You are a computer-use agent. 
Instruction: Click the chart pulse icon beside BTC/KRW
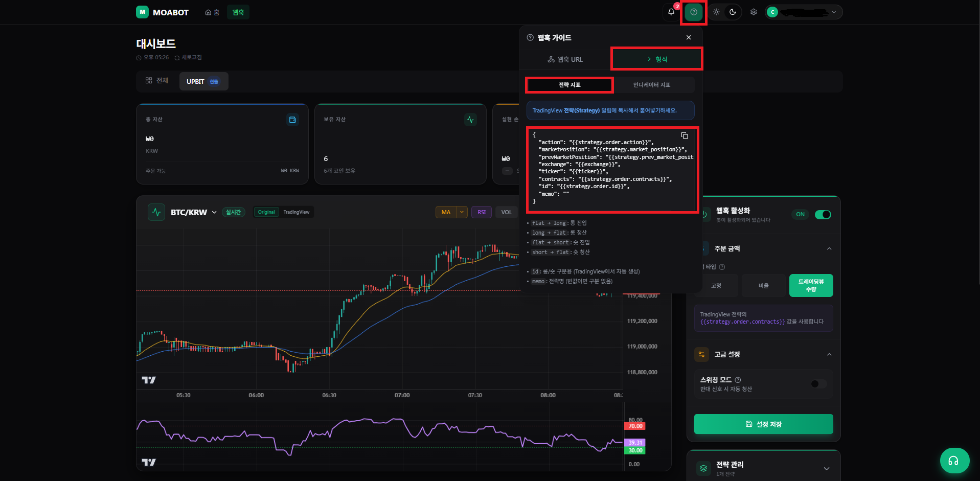click(156, 212)
